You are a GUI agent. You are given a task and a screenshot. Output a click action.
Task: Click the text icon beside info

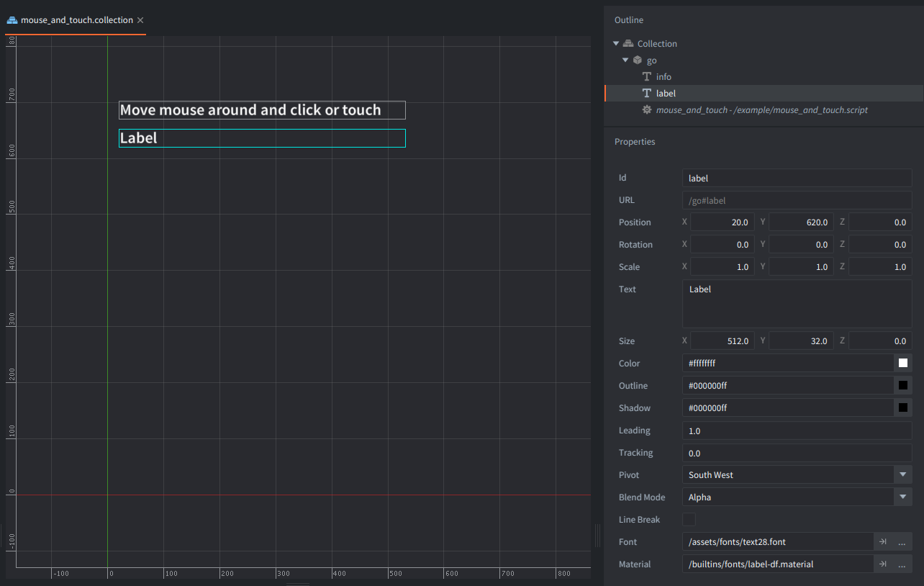point(647,77)
